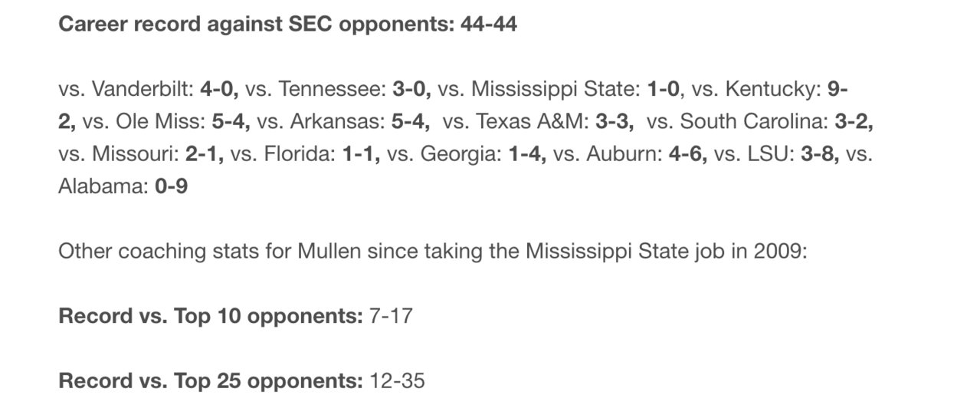This screenshot has height=415, width=980.
Task: Click the Arkansas 5-4 record
Action: [x=344, y=121]
